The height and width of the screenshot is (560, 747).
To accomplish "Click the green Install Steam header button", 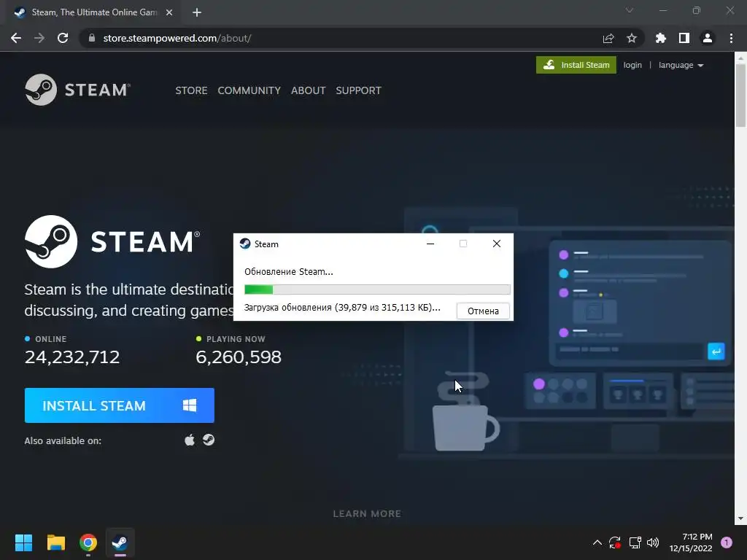I will pyautogui.click(x=576, y=65).
